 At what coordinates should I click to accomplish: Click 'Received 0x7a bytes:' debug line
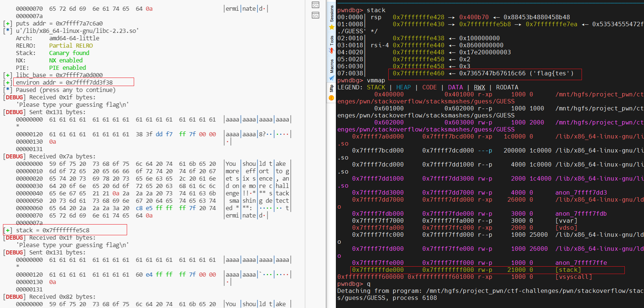tap(62, 156)
